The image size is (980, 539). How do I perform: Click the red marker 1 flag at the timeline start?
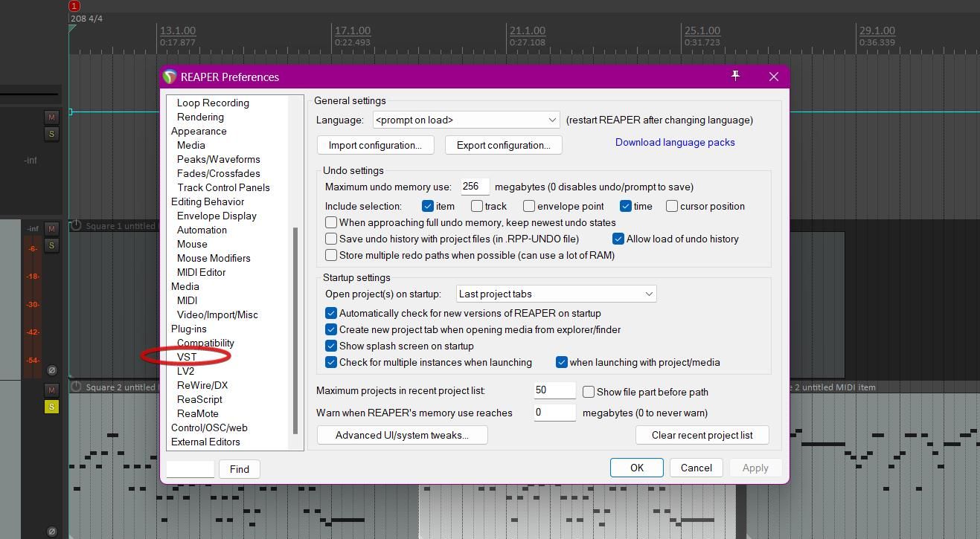(x=73, y=5)
